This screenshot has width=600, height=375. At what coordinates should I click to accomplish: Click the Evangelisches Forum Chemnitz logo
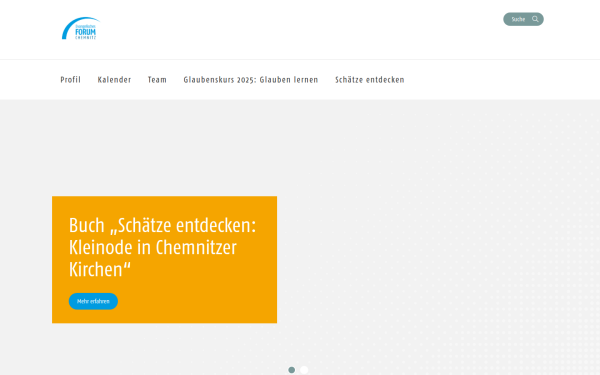(81, 28)
